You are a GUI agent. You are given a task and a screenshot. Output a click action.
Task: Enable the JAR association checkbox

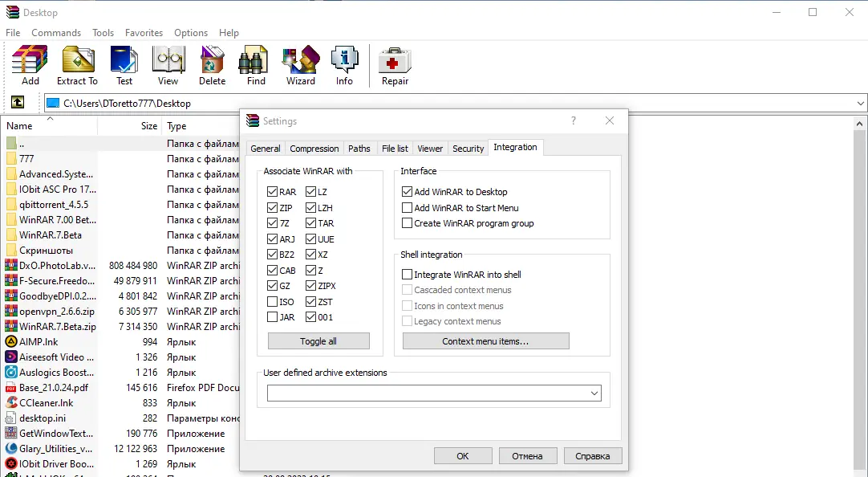click(272, 317)
